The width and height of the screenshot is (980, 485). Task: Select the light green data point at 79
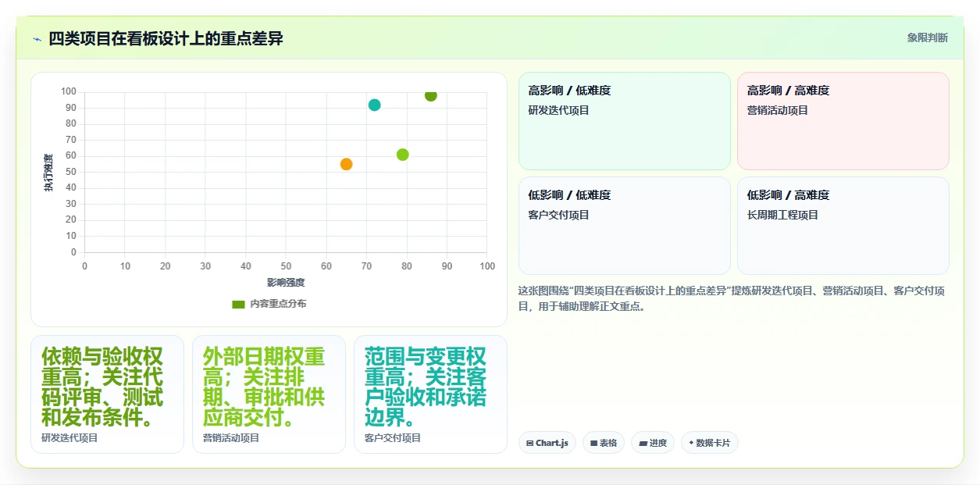pos(403,155)
